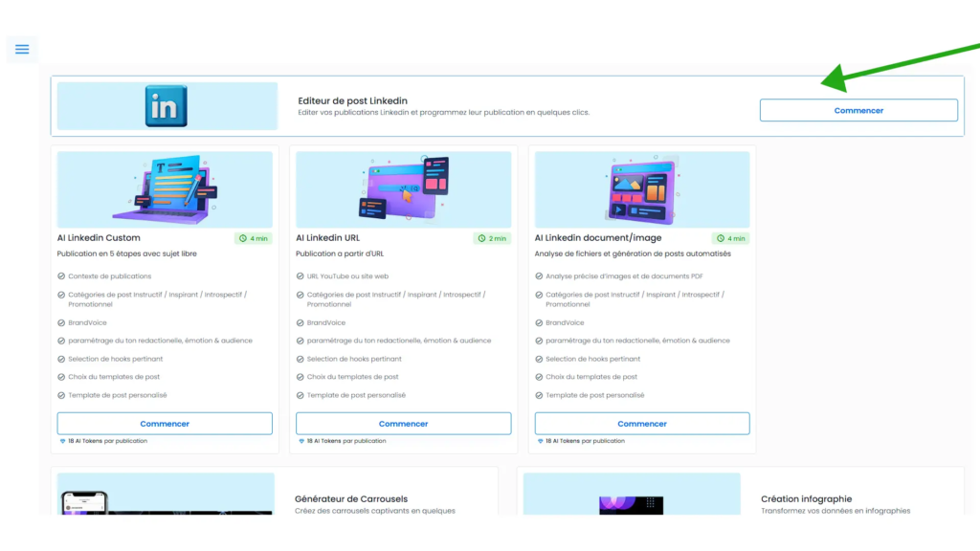Click 'Choix du templates de post' in Custom card
The width and height of the screenshot is (980, 551).
point(114,377)
